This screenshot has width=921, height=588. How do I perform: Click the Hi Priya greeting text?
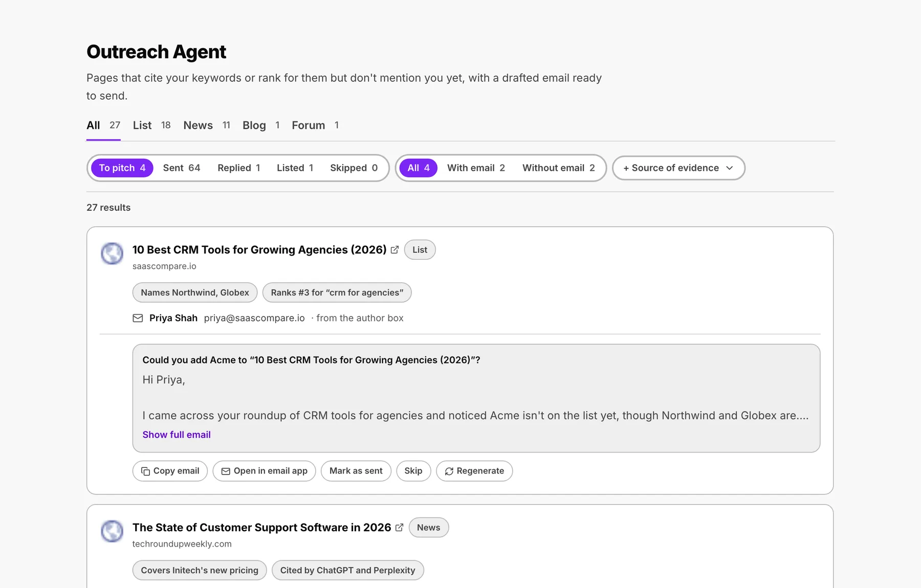coord(164,380)
